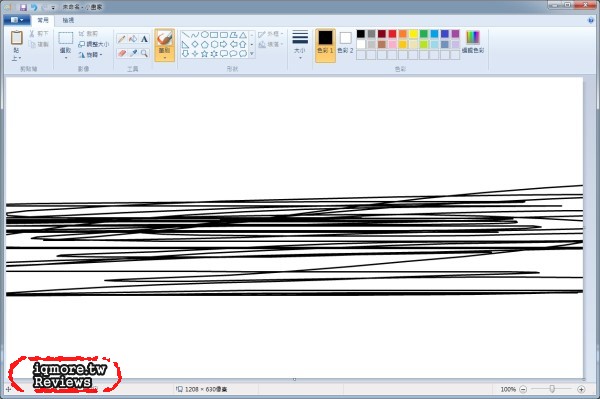This screenshot has height=399, width=600.
Task: Select the Rounded rectangle shape
Action: 223,35
